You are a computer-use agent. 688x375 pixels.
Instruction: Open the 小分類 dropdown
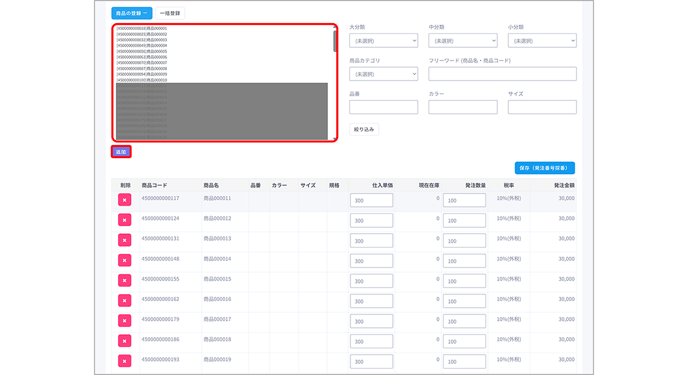pyautogui.click(x=542, y=41)
